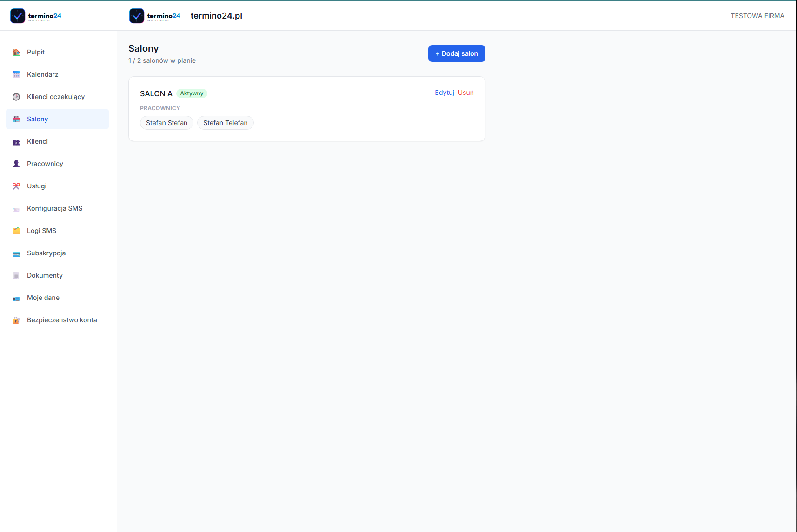
Task: Click the Dodaj salon button
Action: click(457, 53)
